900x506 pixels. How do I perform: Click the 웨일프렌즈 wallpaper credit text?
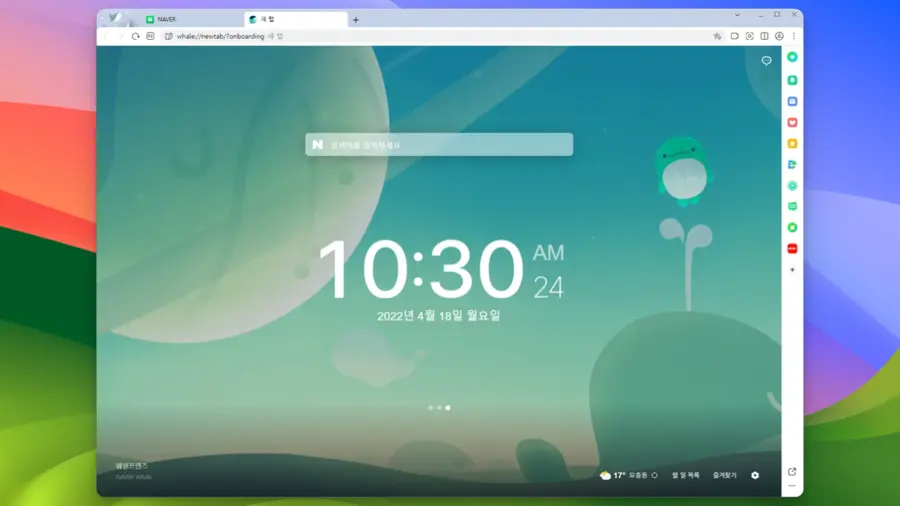point(131,466)
